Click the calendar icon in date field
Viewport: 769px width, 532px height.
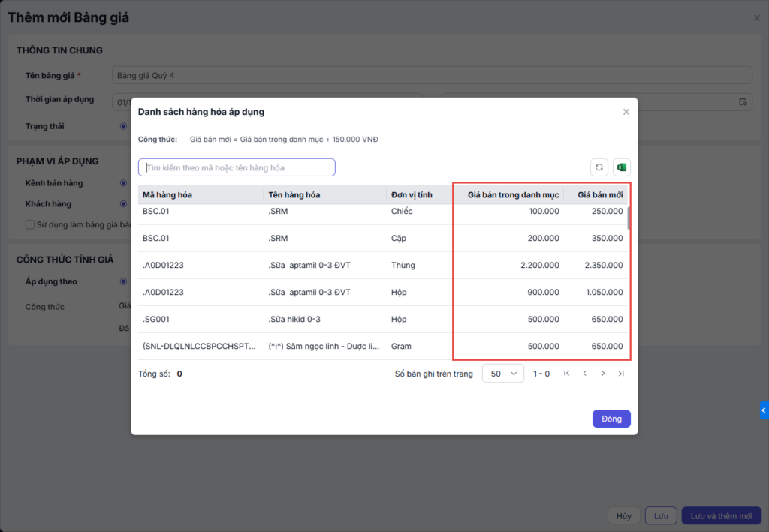point(743,101)
